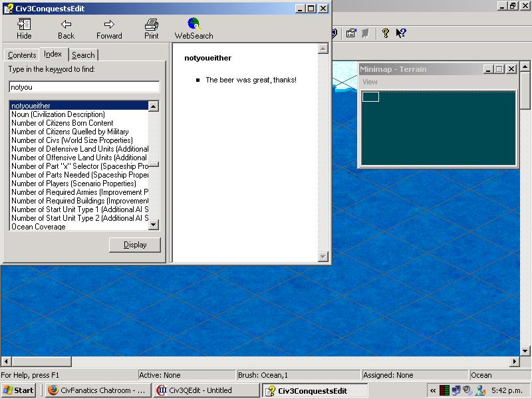Click the taskbar clock showing 5:42 p.m.
The image size is (532, 399).
click(507, 390)
